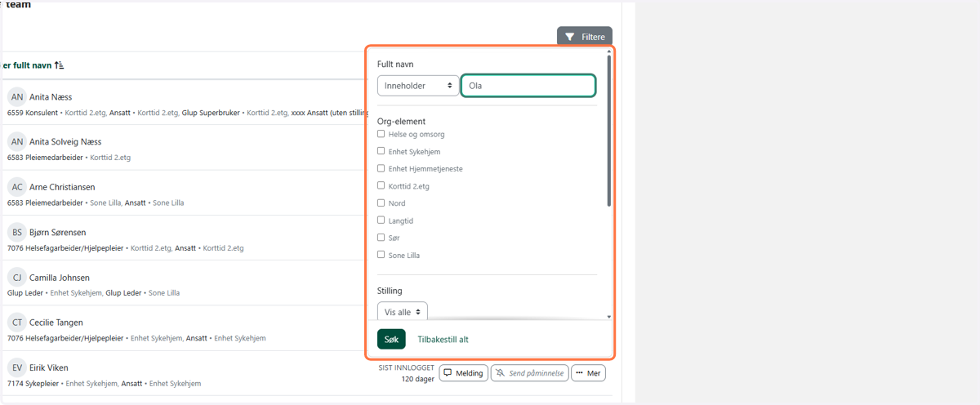Click 'Korttid 2.etg' link under Anita Solveig Næss

(x=110, y=158)
